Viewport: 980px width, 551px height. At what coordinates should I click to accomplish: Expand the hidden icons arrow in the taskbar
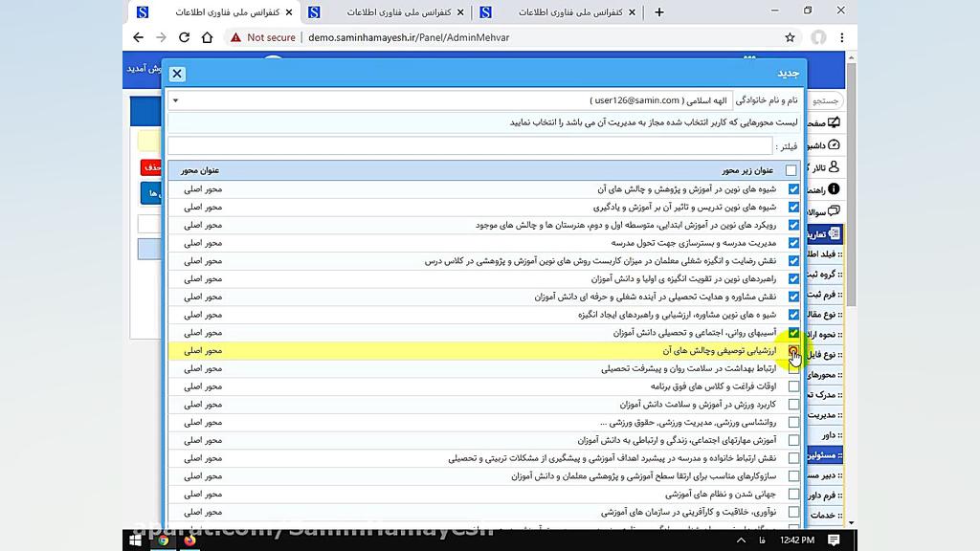click(741, 540)
